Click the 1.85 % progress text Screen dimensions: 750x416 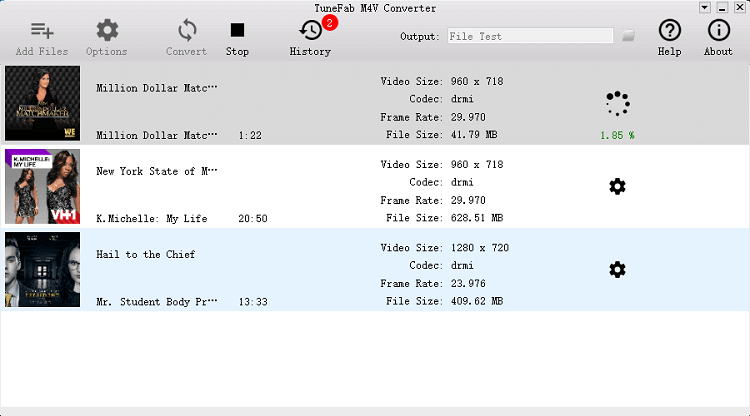(618, 135)
